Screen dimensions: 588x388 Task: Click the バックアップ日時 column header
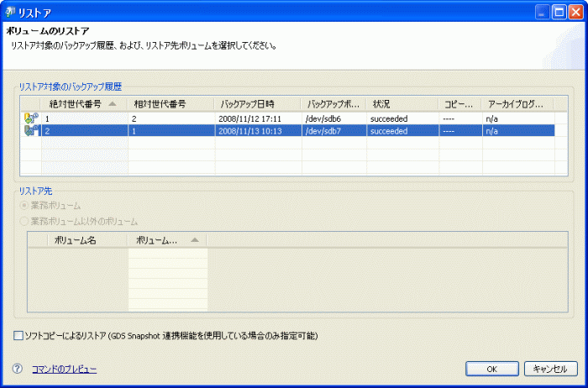click(257, 104)
